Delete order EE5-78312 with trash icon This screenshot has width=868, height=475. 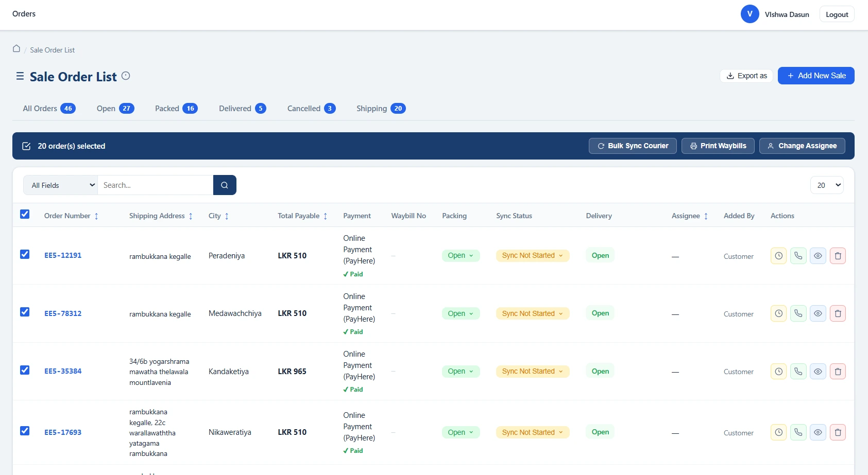point(838,313)
